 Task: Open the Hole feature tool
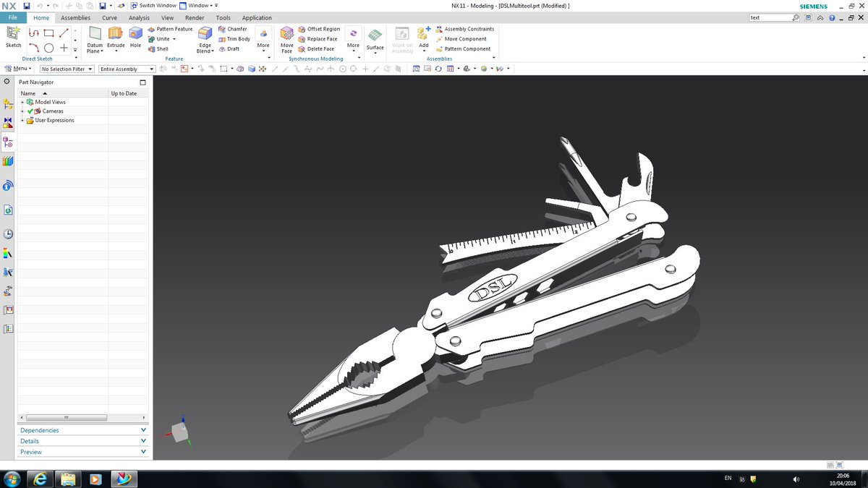[135, 38]
